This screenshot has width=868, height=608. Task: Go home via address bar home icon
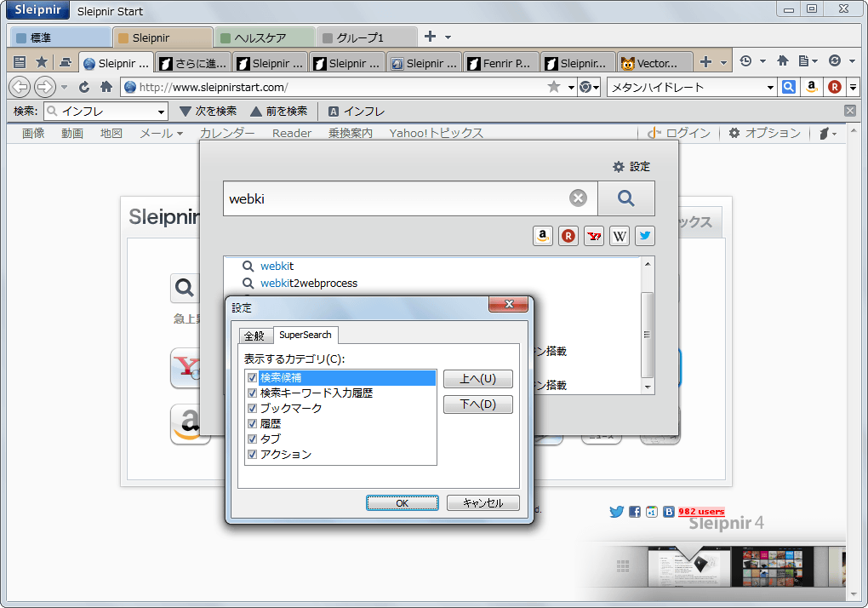106,86
